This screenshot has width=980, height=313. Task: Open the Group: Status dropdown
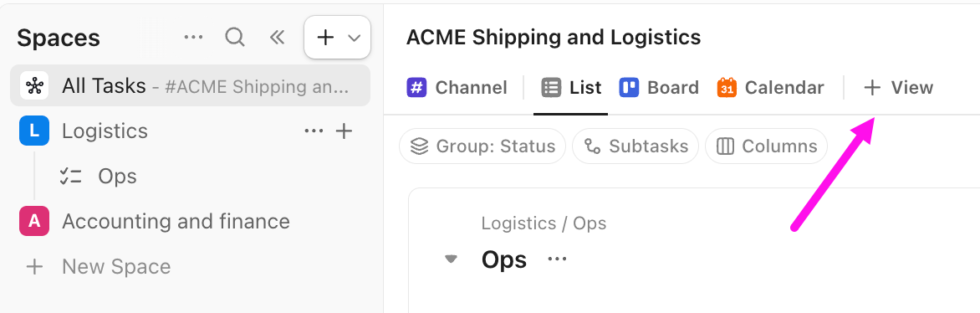tap(482, 146)
